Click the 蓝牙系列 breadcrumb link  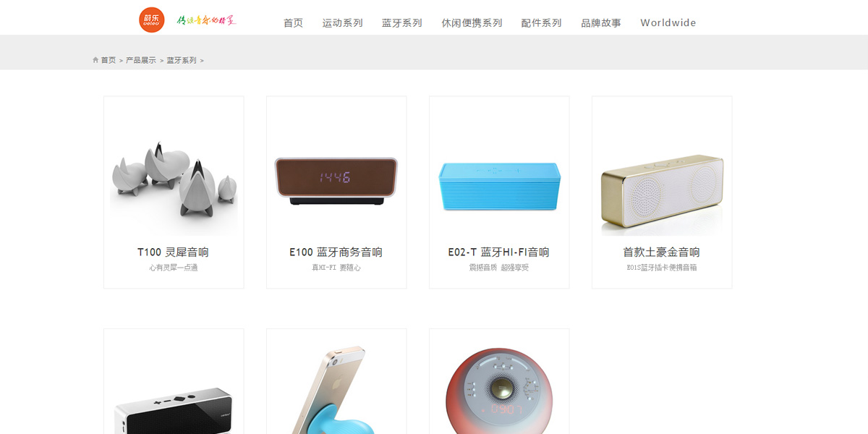click(182, 60)
